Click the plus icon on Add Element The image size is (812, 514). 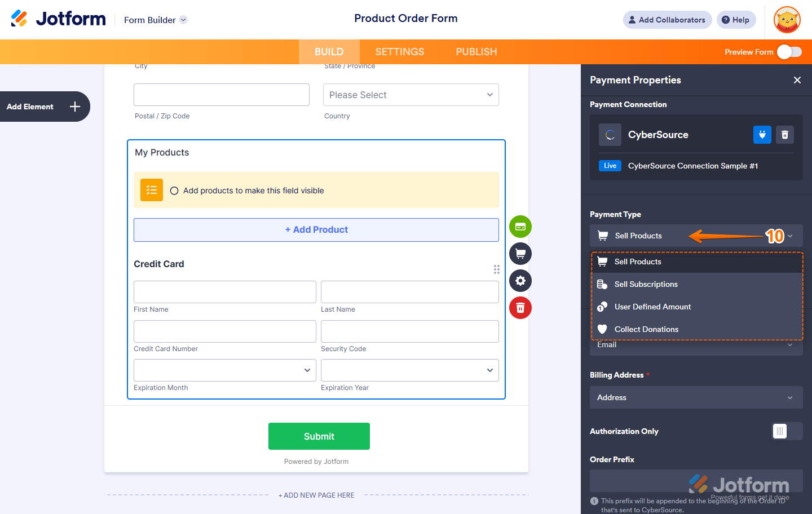(75, 107)
